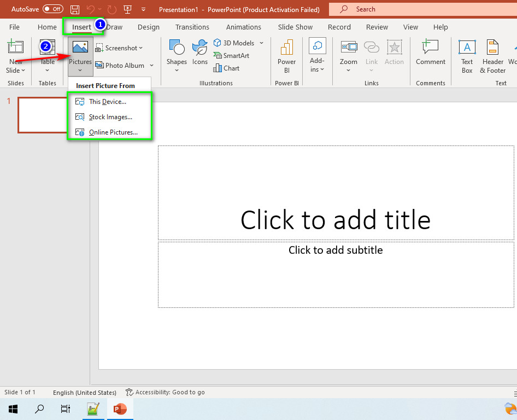Open the File tab
517x420 pixels.
pos(14,27)
